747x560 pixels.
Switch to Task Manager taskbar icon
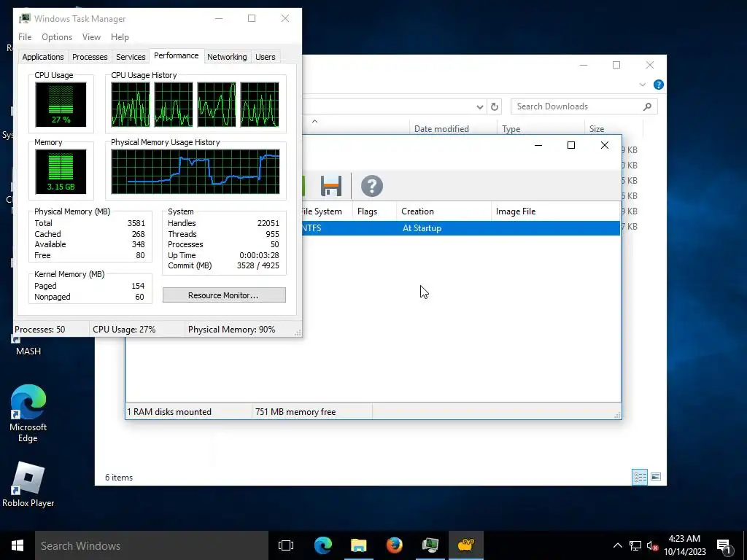430,545
